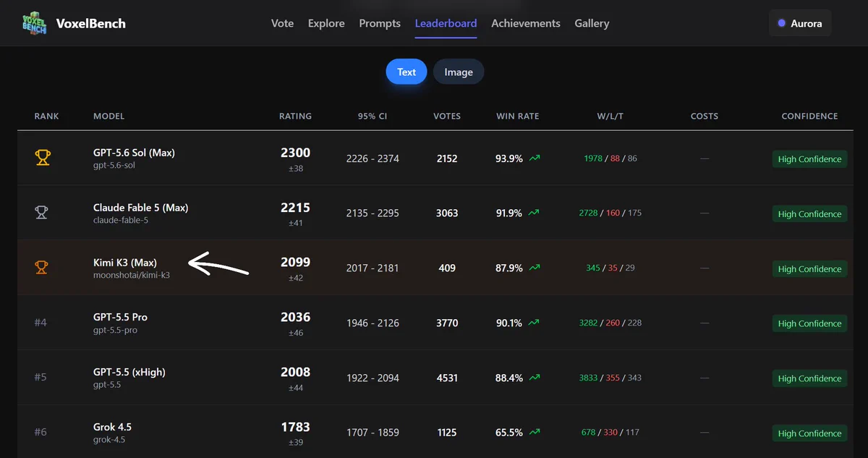The width and height of the screenshot is (868, 458).
Task: Click the High Confidence badge for GPT-5.6 Sol
Action: click(x=809, y=159)
